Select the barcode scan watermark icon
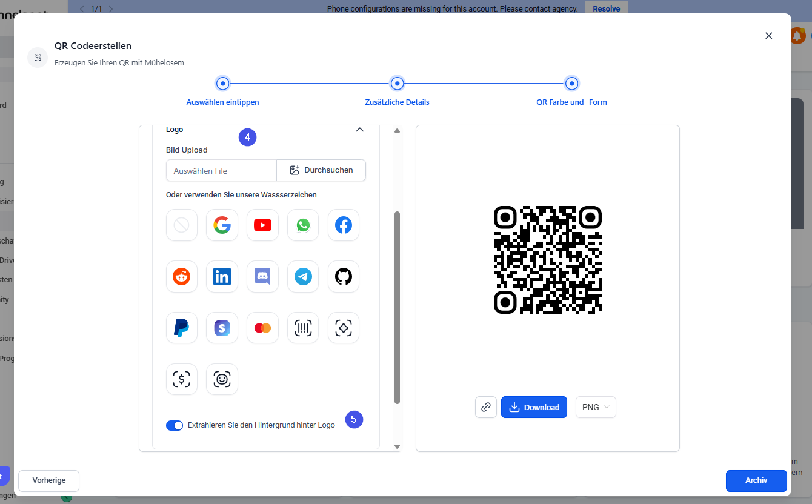The width and height of the screenshot is (812, 504). (x=303, y=328)
